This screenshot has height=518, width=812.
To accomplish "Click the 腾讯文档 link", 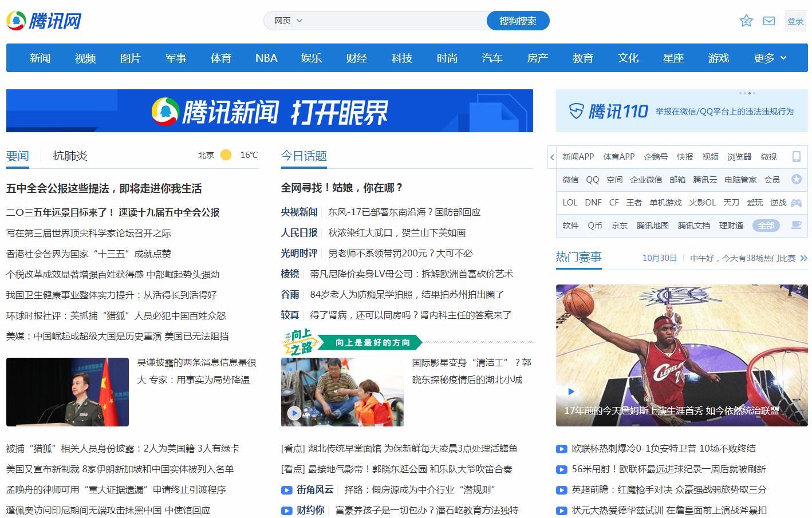I will pos(694,226).
